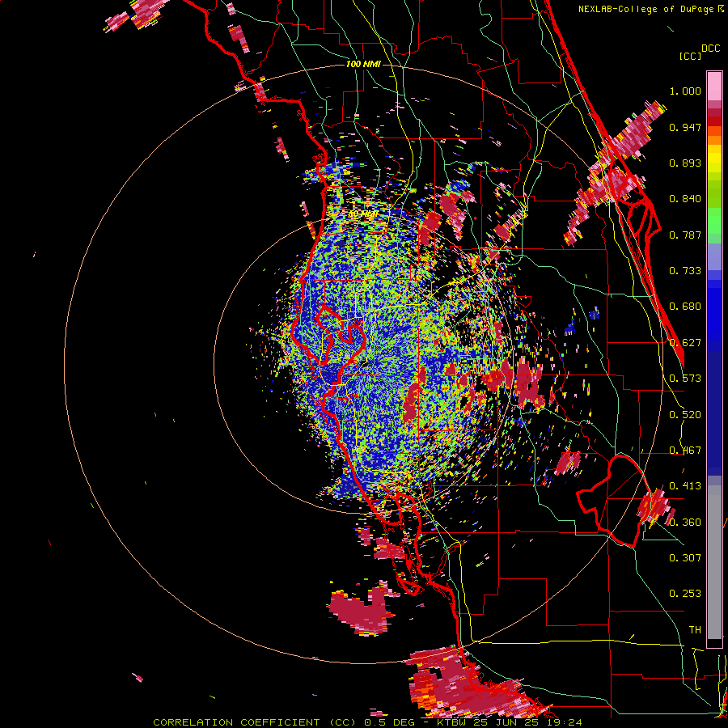The image size is (728, 728).
Task: Select the 0.467 scale value
Action: (x=685, y=451)
